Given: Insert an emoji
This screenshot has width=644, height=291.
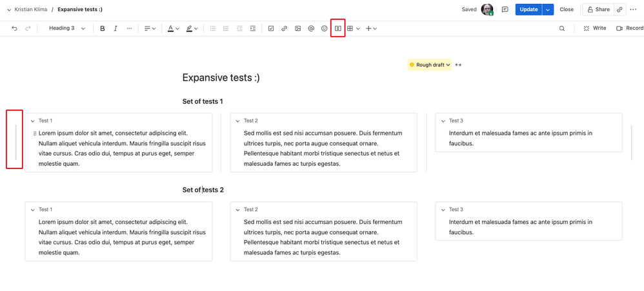Looking at the screenshot, I should coord(325,28).
